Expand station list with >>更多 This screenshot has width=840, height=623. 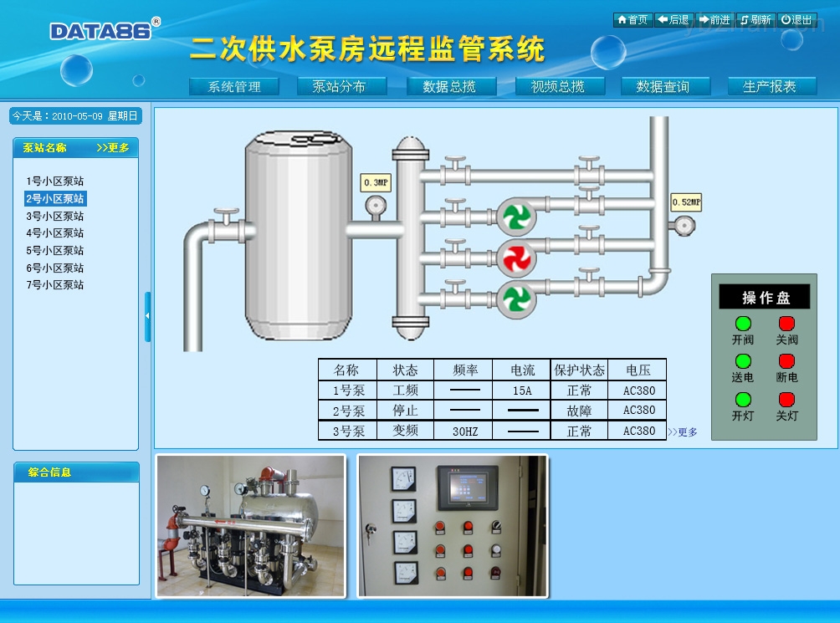(x=112, y=148)
